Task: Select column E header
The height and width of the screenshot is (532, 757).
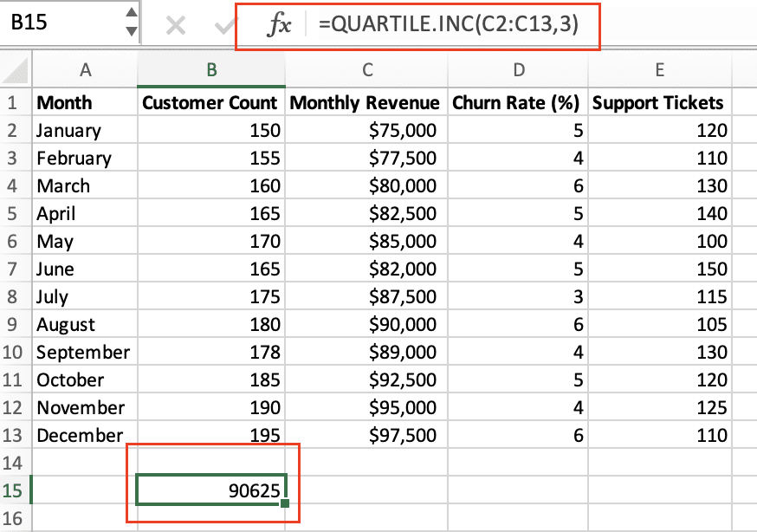Action: click(660, 70)
